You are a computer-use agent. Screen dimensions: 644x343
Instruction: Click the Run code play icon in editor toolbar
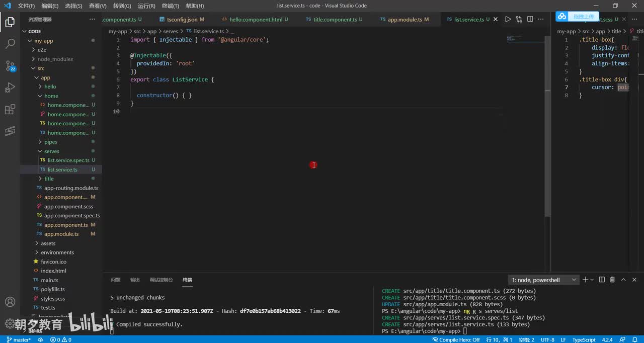(508, 19)
